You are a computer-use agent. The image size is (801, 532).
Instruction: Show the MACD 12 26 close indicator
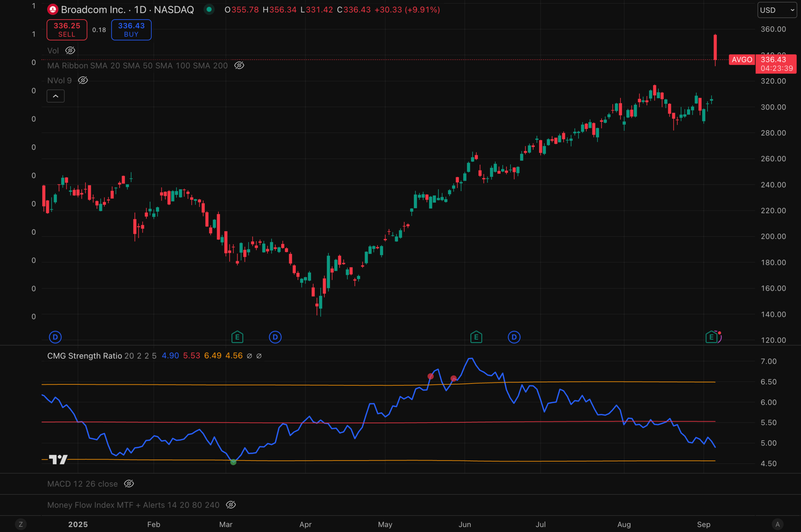point(129,484)
